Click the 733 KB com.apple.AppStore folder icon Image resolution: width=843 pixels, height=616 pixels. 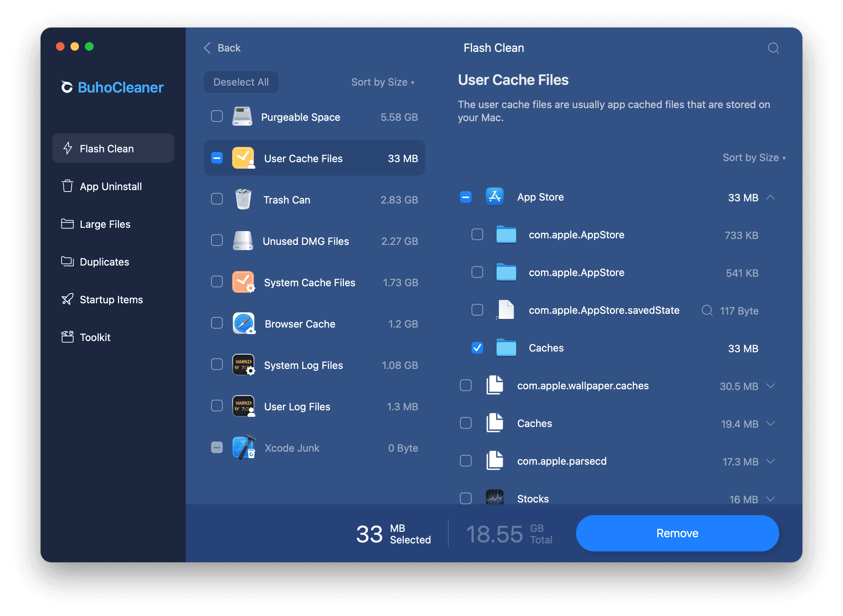506,235
